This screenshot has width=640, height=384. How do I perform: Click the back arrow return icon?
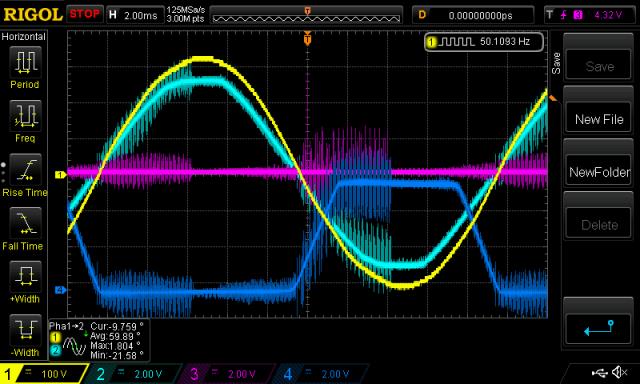[x=599, y=328]
